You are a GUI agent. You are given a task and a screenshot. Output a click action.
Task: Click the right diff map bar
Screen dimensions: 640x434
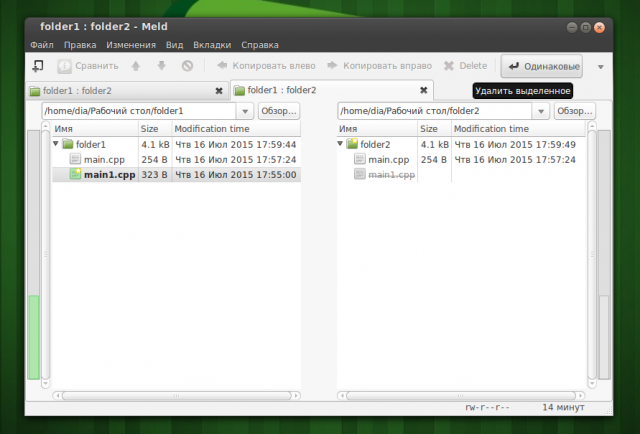pyautogui.click(x=604, y=255)
